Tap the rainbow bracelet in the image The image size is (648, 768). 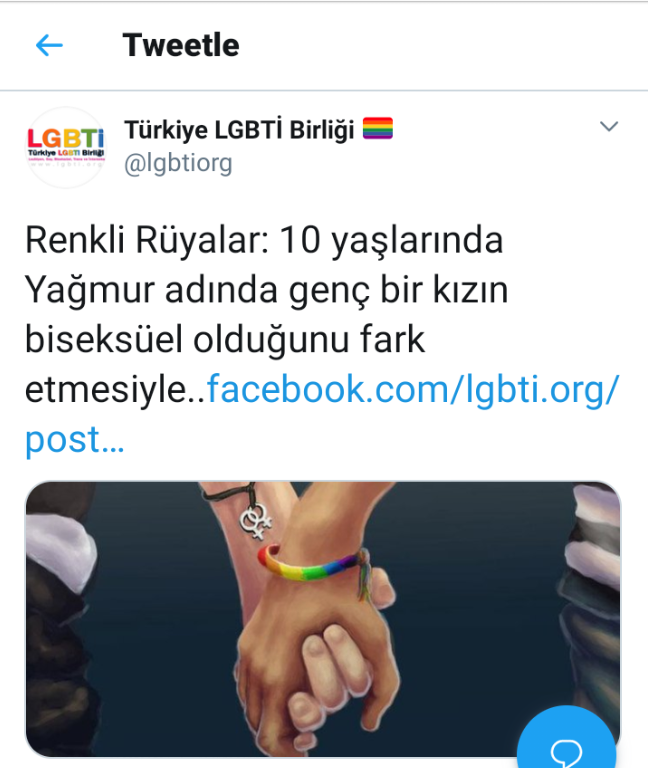312,564
